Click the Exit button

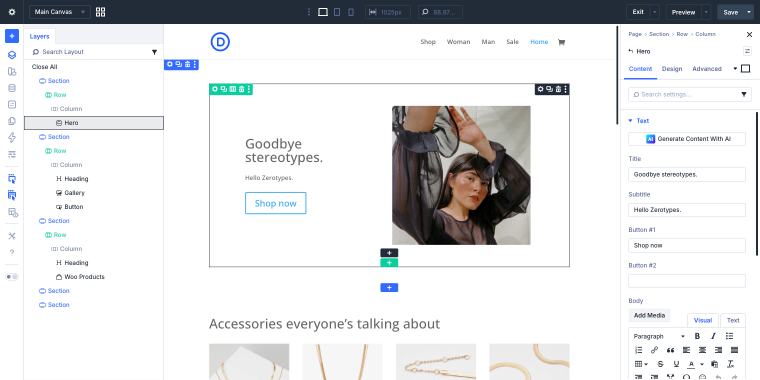click(x=638, y=12)
